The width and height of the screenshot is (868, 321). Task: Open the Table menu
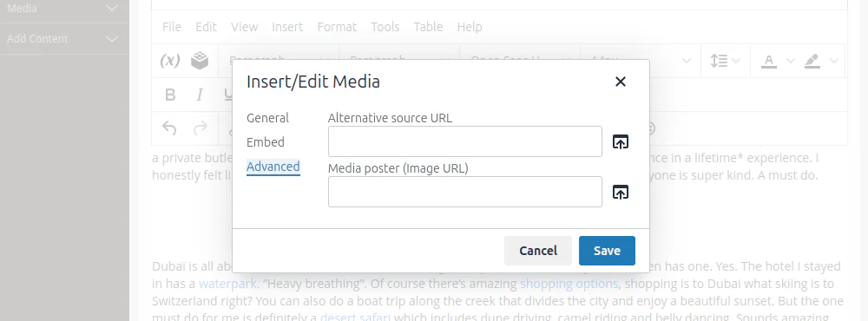pyautogui.click(x=428, y=27)
